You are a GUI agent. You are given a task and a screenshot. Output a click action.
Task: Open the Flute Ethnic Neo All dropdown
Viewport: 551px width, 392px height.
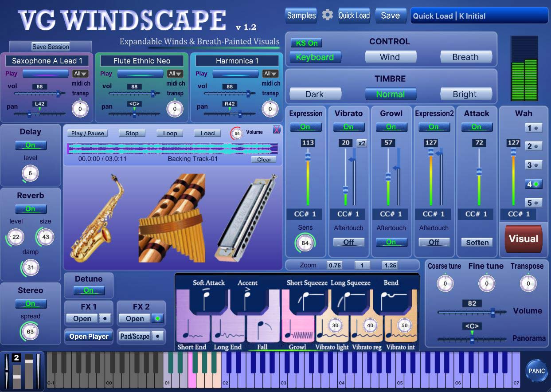(x=175, y=74)
